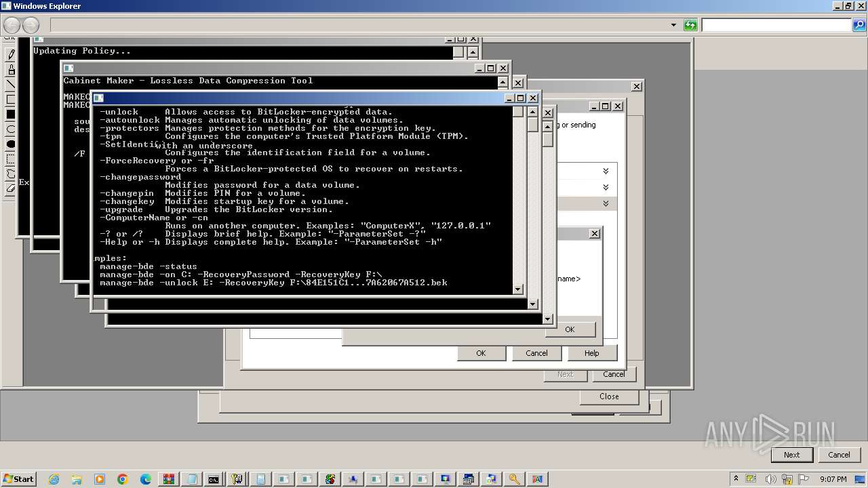
Task: Select the outlined Ellipse tool in Paint
Action: (x=11, y=129)
